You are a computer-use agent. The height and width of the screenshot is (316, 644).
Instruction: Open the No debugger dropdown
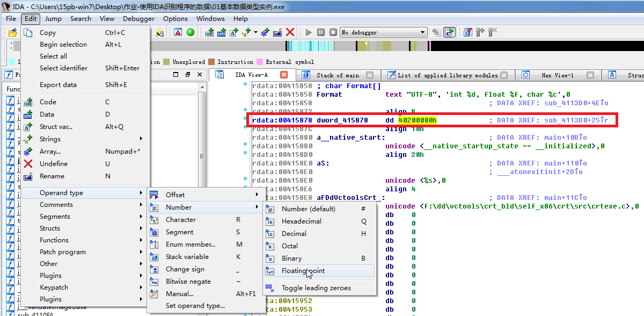pyautogui.click(x=422, y=32)
